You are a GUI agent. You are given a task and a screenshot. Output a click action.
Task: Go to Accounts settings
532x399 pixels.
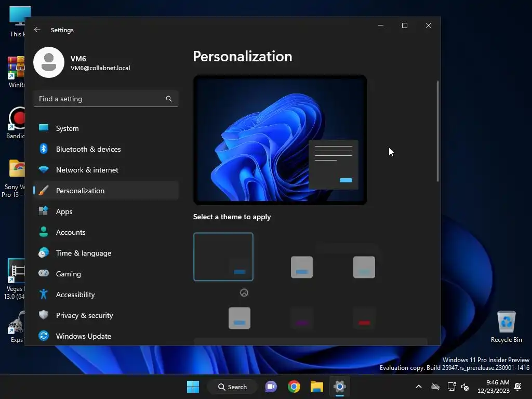click(106, 232)
